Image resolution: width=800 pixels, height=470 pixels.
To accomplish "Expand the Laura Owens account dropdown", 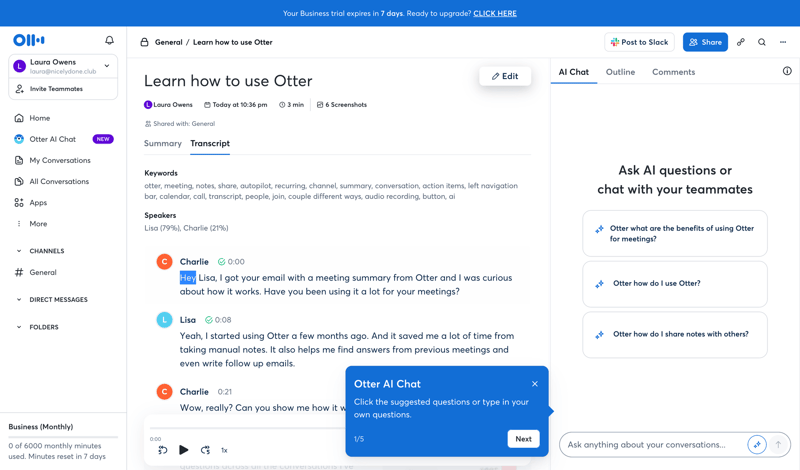I will pyautogui.click(x=107, y=66).
